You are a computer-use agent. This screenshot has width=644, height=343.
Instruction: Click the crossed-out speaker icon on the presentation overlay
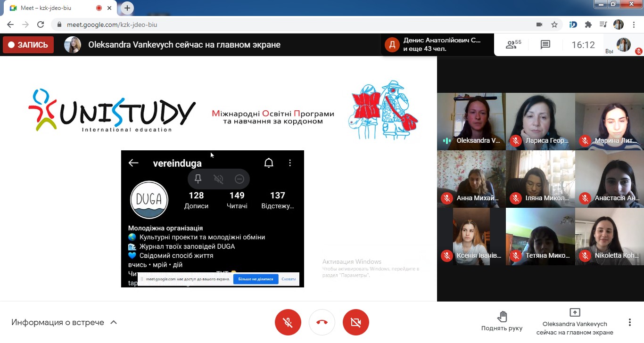pos(218,179)
